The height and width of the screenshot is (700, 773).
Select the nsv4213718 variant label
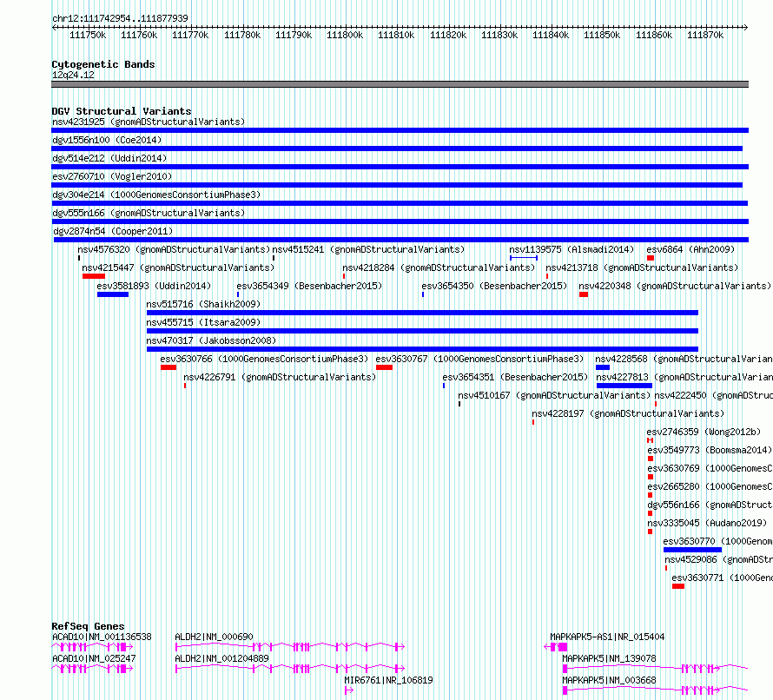[x=642, y=267]
